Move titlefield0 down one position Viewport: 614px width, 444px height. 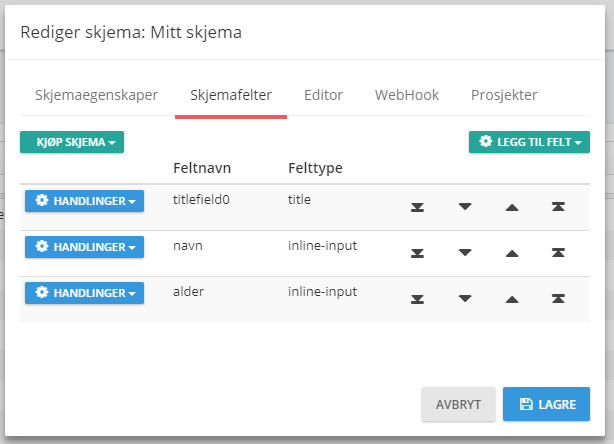(465, 207)
